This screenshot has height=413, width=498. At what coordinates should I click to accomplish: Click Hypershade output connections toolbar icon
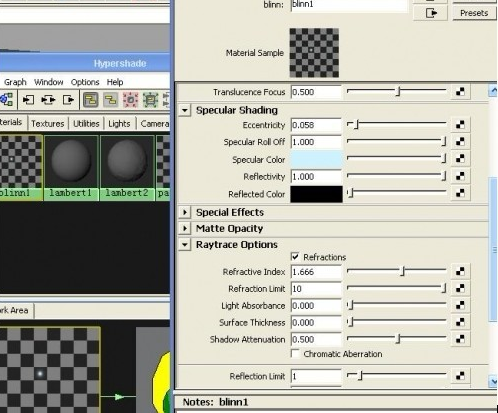click(x=68, y=100)
